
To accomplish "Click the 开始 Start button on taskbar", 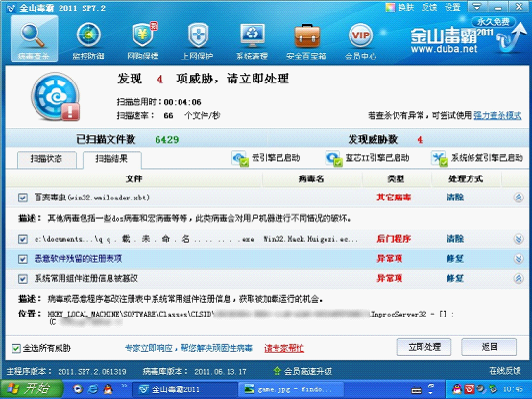I will coord(32,389).
